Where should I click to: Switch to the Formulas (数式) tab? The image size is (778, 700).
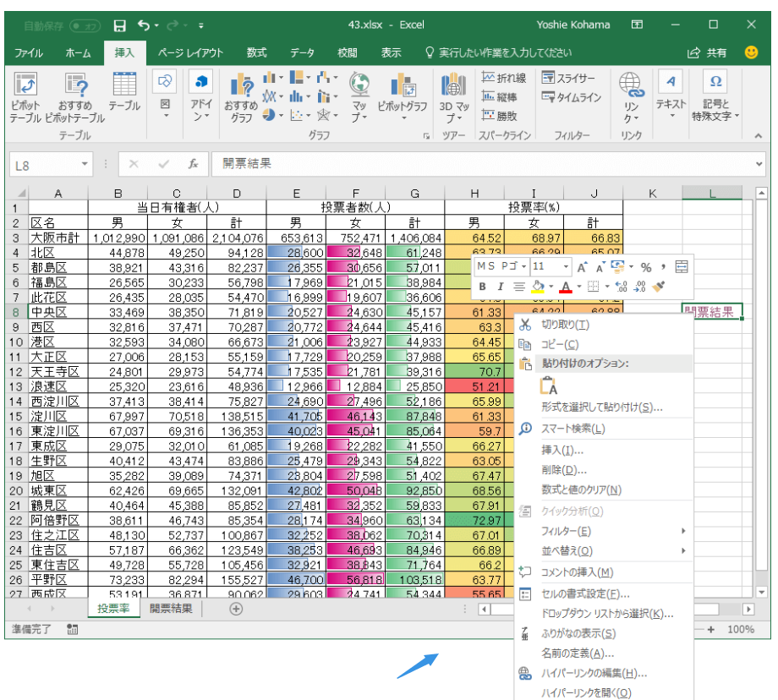[256, 53]
